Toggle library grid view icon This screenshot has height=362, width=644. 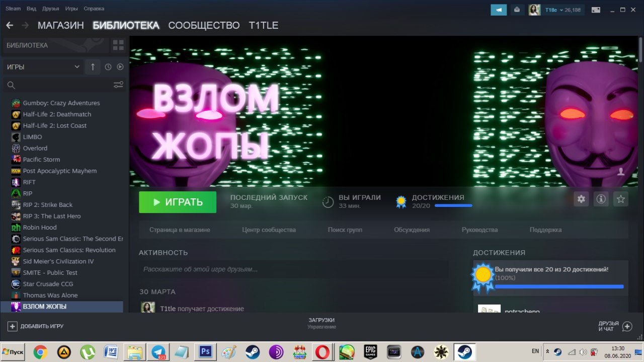(x=118, y=45)
